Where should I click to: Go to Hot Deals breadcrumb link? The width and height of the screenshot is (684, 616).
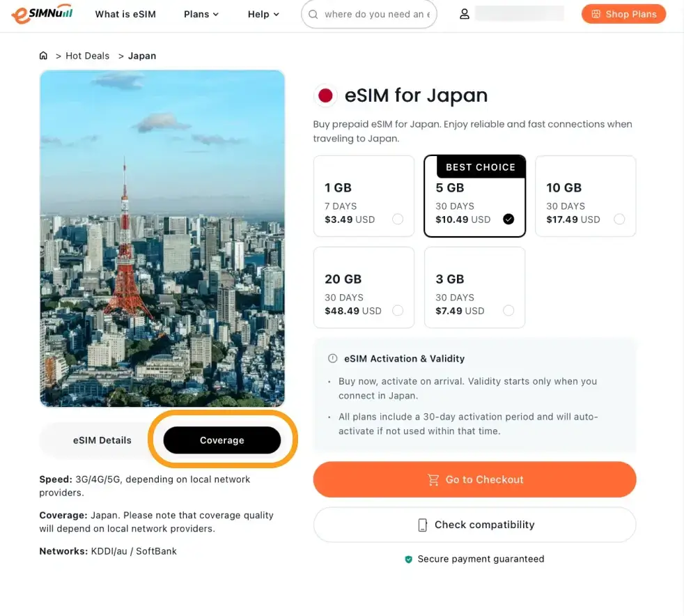point(87,56)
